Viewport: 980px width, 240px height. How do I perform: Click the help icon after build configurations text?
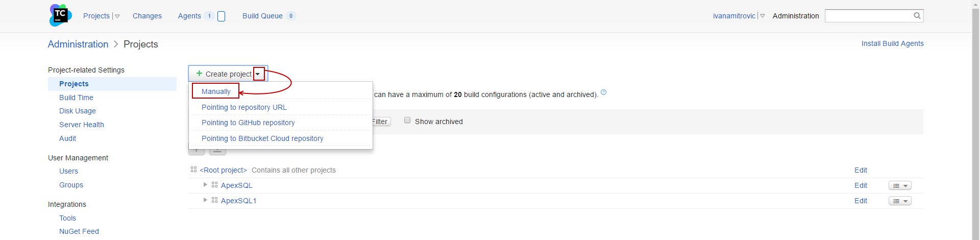click(x=603, y=92)
